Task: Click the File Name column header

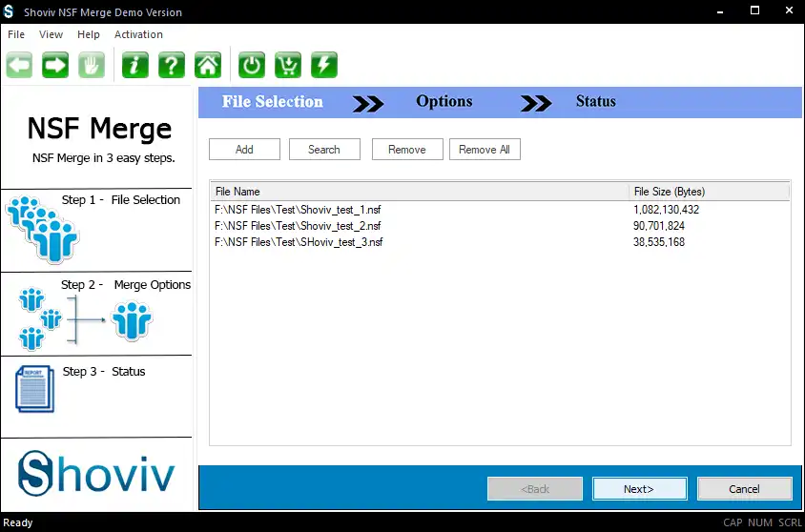Action: tap(420, 192)
